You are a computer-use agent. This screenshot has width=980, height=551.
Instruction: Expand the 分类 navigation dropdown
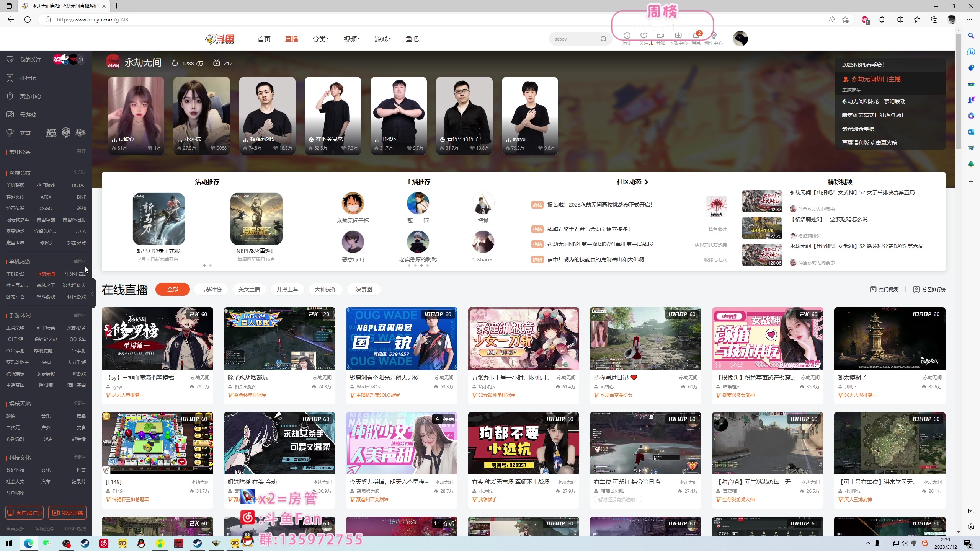click(x=320, y=39)
